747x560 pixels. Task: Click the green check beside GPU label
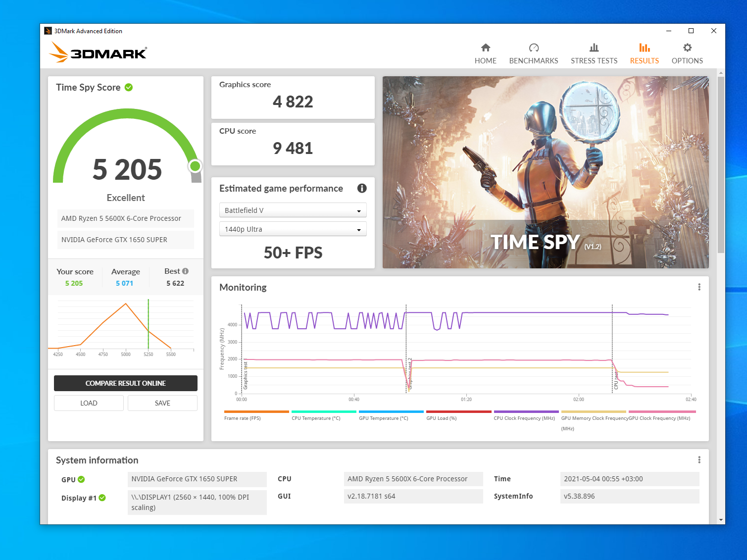[81, 479]
